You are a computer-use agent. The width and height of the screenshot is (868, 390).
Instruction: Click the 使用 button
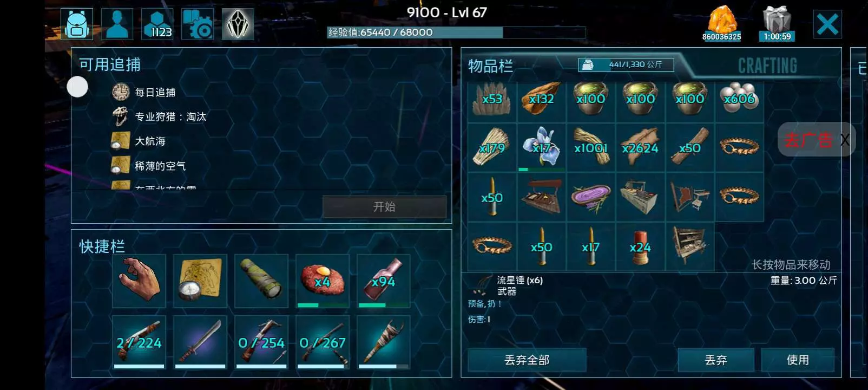[x=798, y=360]
